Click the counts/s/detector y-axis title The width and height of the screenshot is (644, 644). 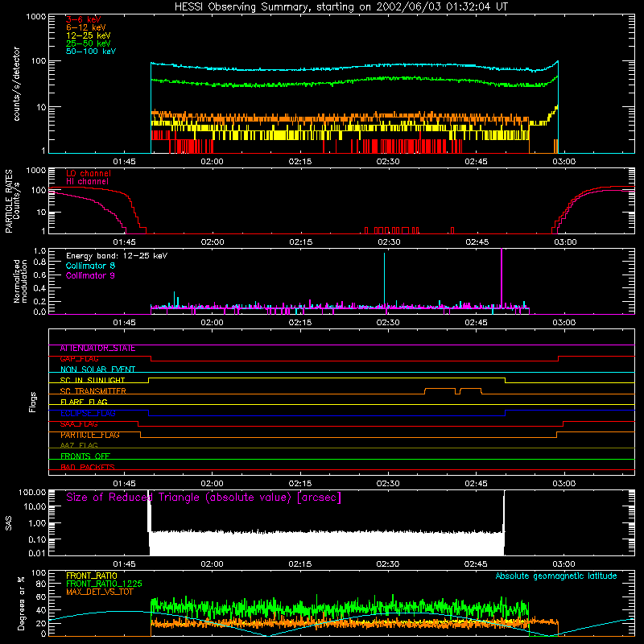click(x=17, y=84)
